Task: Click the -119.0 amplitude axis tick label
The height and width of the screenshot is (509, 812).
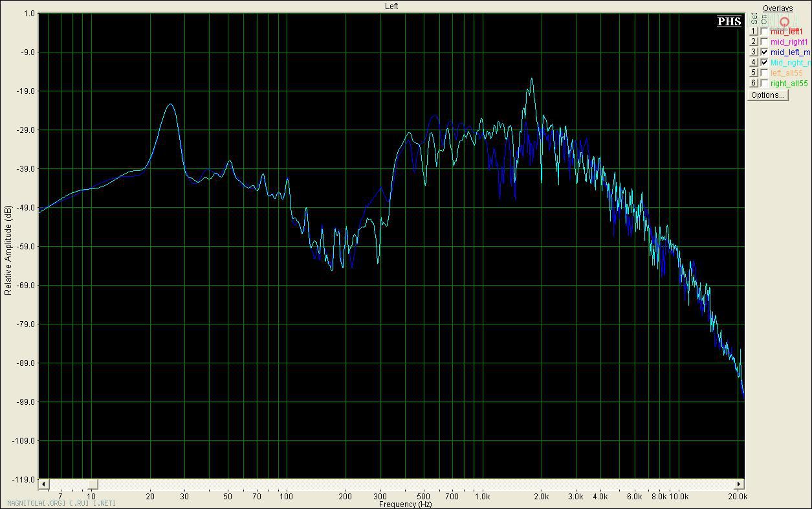Action: coord(25,480)
